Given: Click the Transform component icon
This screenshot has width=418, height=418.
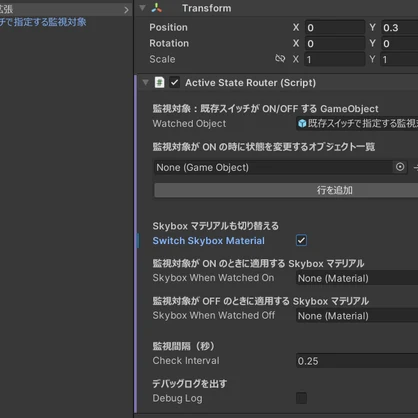Looking at the screenshot, I should 157,8.
